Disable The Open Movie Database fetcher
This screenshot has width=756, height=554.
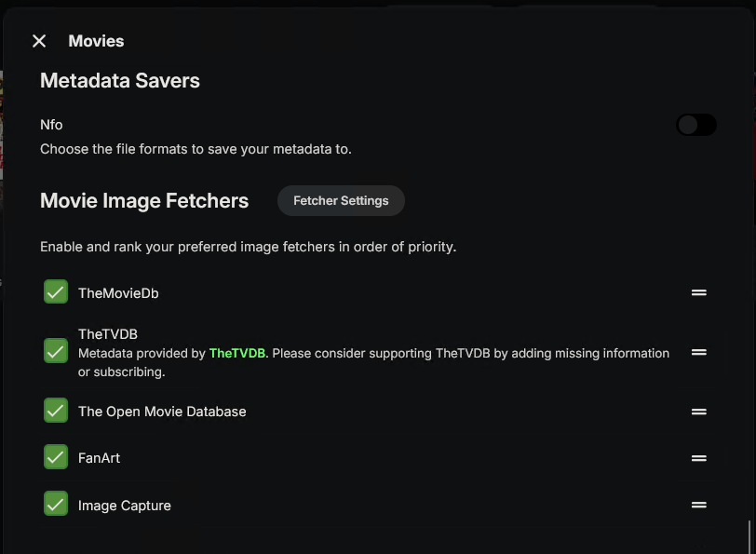[x=56, y=411]
